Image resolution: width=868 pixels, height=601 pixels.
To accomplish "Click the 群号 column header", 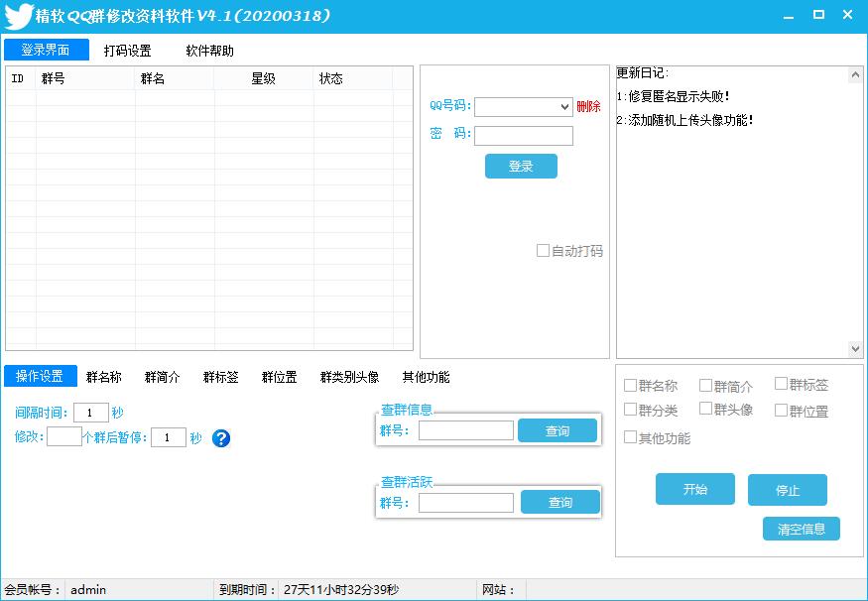I will click(85, 78).
